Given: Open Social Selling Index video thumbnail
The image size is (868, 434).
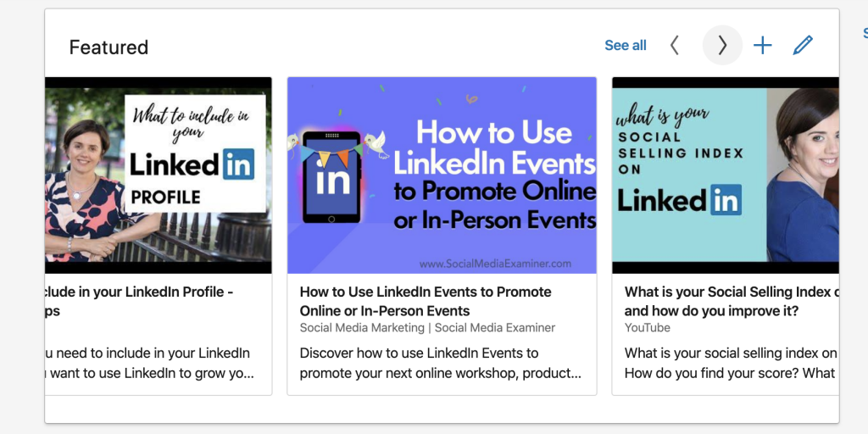Looking at the screenshot, I should 726,175.
